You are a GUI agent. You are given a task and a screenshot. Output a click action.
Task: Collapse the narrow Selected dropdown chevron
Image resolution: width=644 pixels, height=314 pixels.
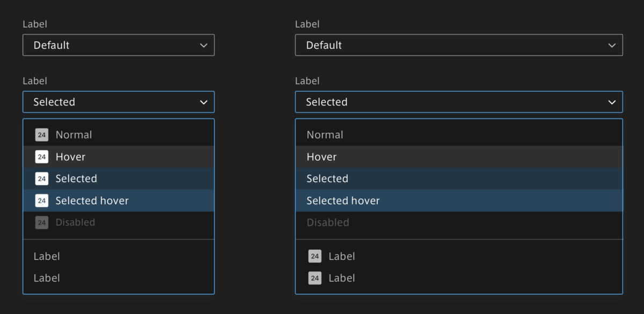(x=203, y=102)
